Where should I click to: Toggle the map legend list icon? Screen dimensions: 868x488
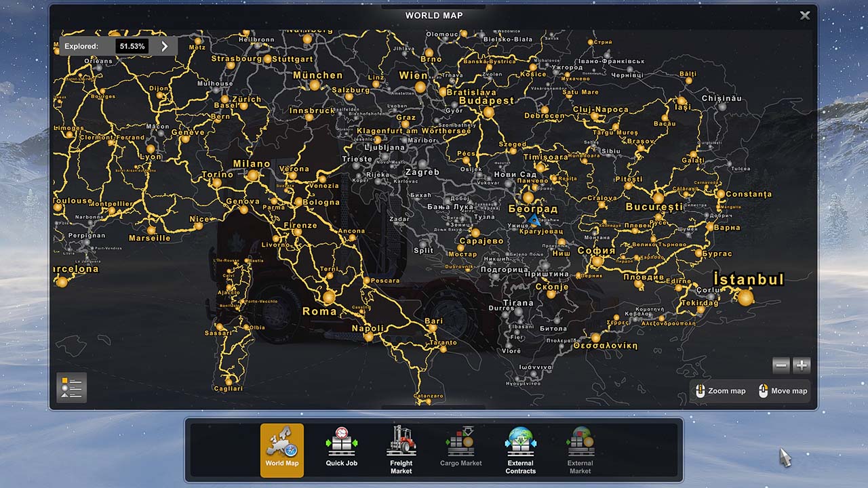tap(71, 388)
